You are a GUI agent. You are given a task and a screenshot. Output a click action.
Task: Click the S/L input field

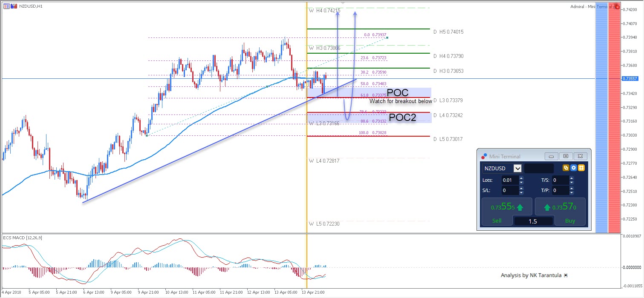(x=510, y=190)
